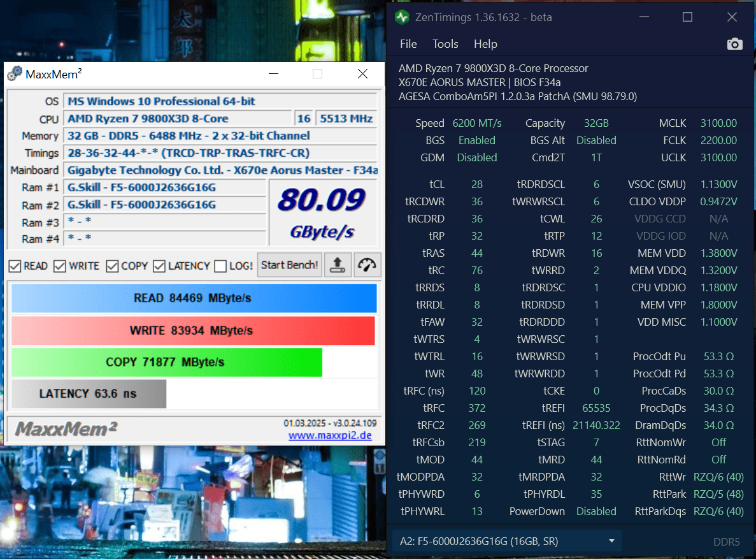Click the COPY 71877 MByte/s bar
The image size is (756, 559).
(x=167, y=362)
